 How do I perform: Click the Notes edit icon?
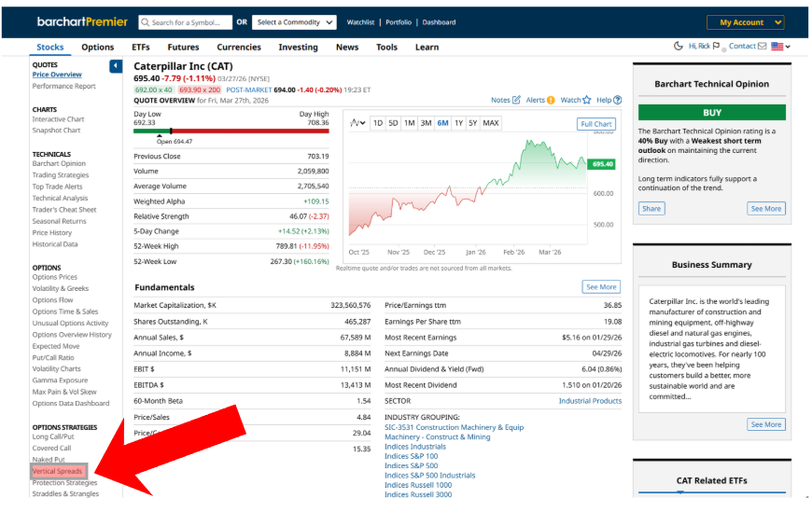pyautogui.click(x=516, y=100)
